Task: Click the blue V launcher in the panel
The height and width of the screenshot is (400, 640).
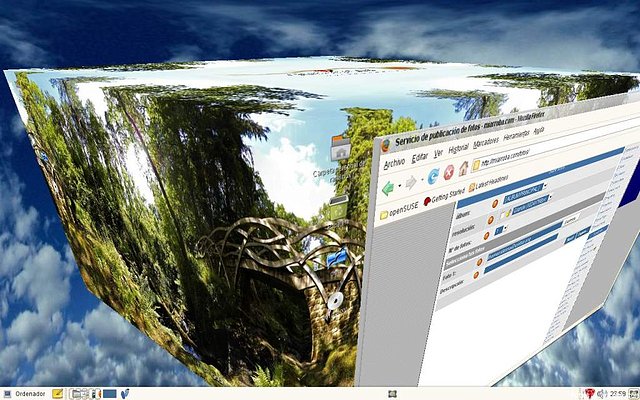Action: [124, 394]
